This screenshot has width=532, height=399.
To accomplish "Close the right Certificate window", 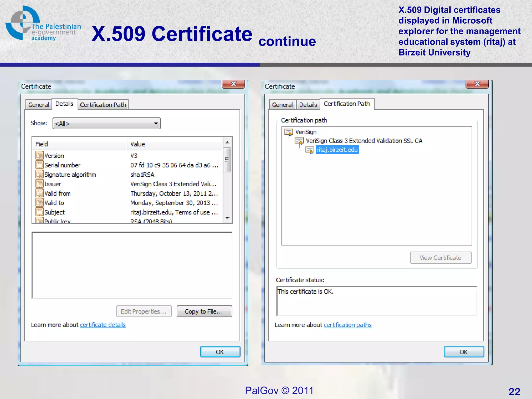I will [x=477, y=84].
